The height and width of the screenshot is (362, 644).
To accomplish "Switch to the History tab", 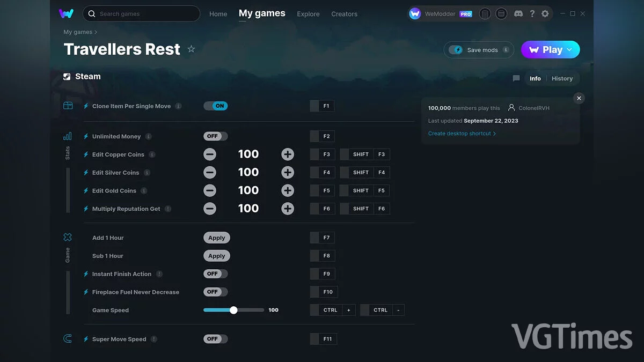I will tap(562, 78).
